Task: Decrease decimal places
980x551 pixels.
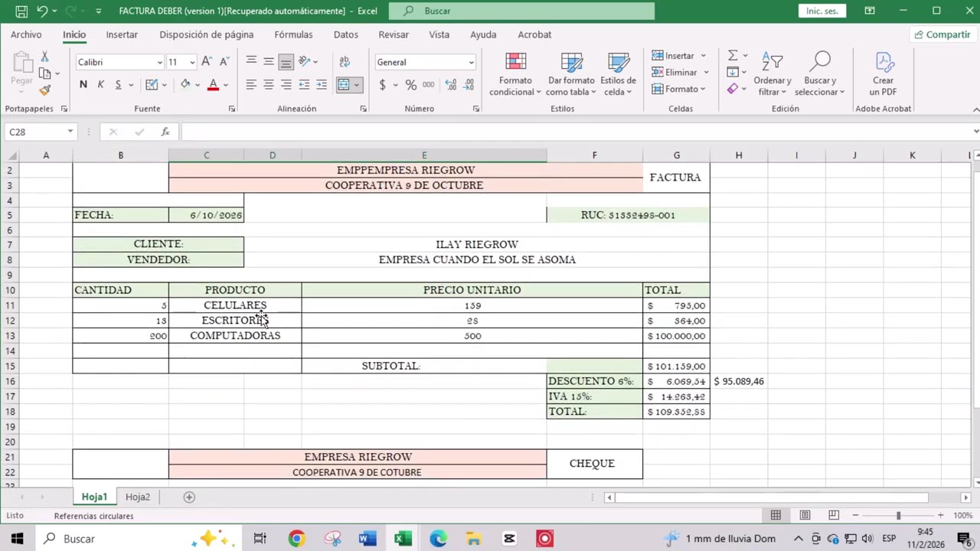Action: tap(469, 85)
